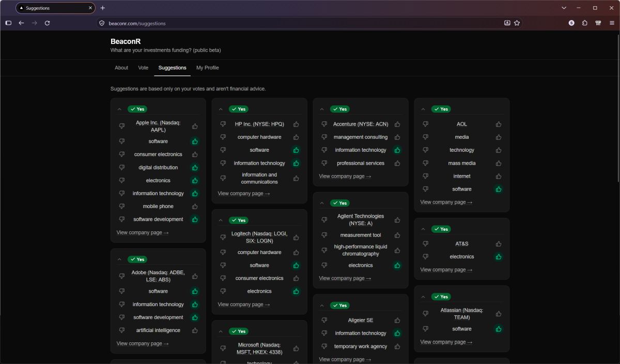
Task: Thumbs up Allgeier SE
Action: pos(397,321)
